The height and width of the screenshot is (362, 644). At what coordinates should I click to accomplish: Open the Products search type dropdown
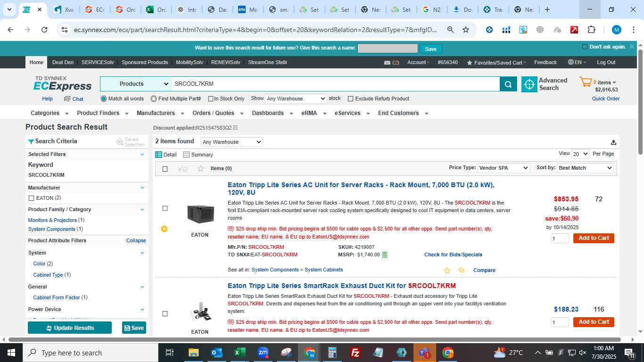coord(136,84)
